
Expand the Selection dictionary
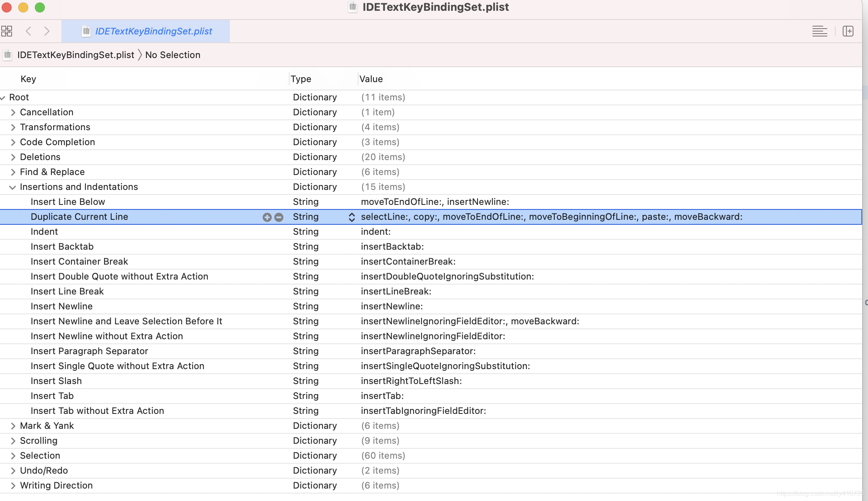(x=13, y=455)
